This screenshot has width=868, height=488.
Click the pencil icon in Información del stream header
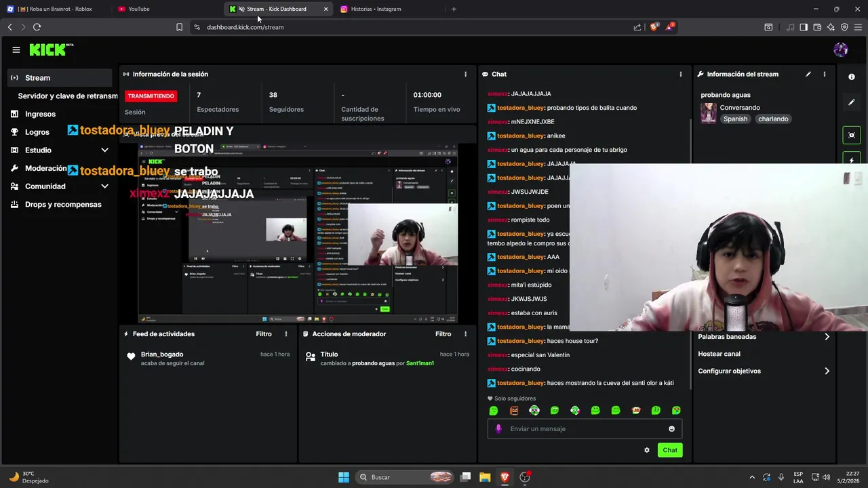coord(808,74)
